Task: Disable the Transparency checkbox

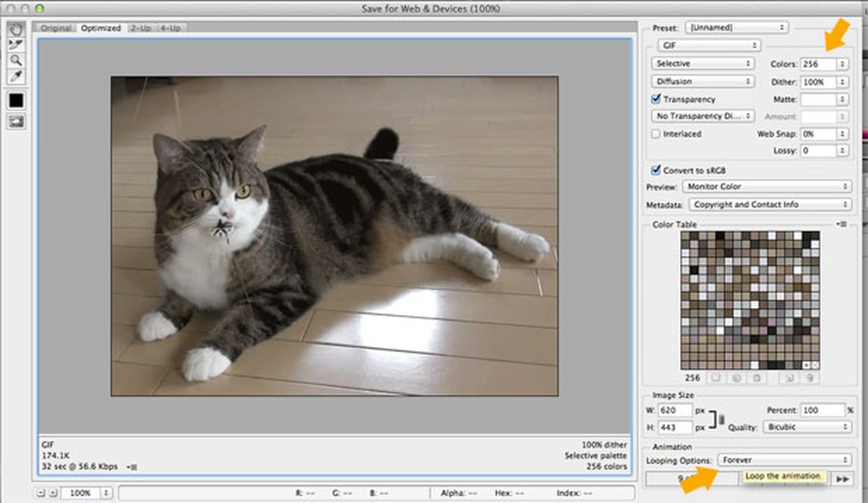Action: 656,100
